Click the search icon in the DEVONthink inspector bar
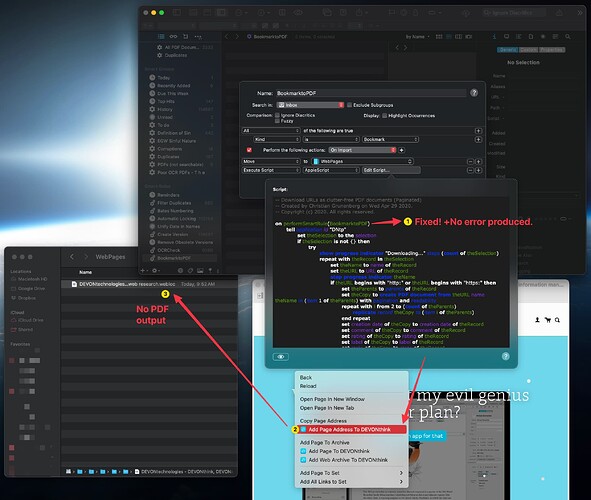 point(568,37)
